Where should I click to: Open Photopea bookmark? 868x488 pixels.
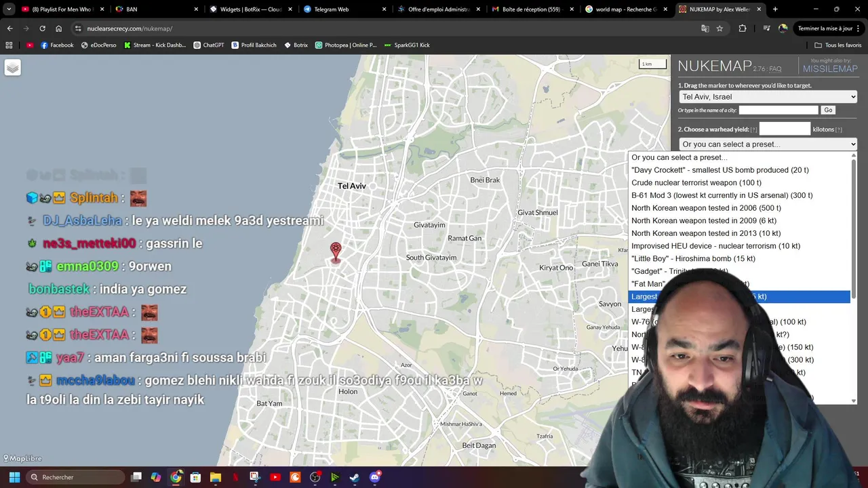[345, 45]
